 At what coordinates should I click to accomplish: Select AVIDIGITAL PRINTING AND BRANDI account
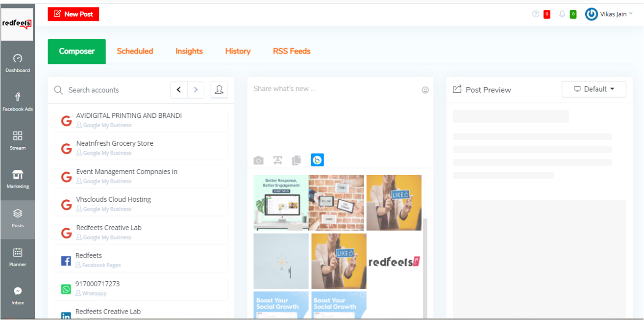coord(141,121)
